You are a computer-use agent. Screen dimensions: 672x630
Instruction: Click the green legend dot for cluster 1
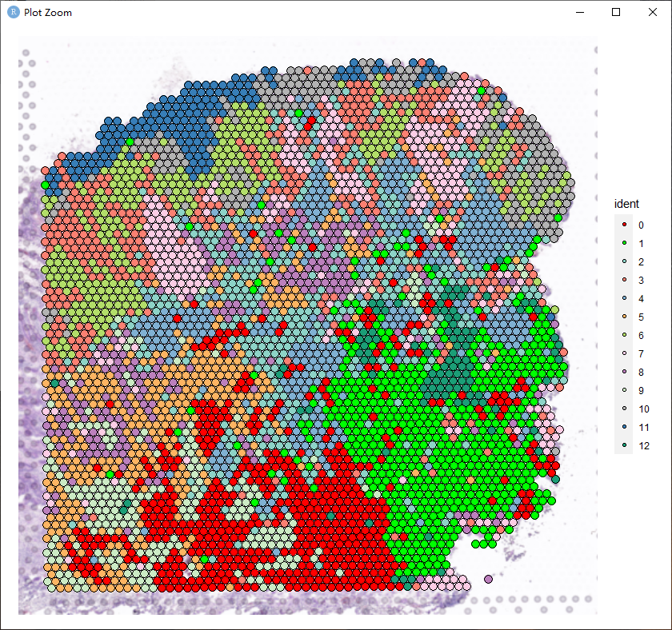click(625, 243)
